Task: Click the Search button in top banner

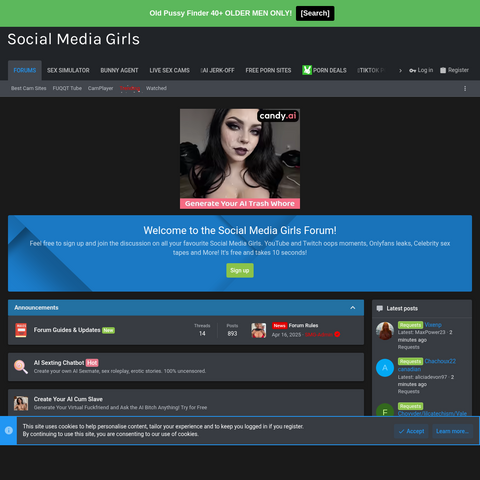Action: tap(315, 13)
